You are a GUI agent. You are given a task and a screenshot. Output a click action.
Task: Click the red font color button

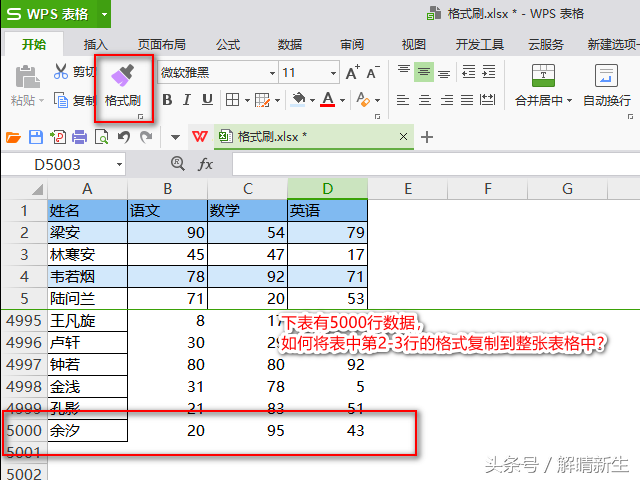click(x=328, y=99)
